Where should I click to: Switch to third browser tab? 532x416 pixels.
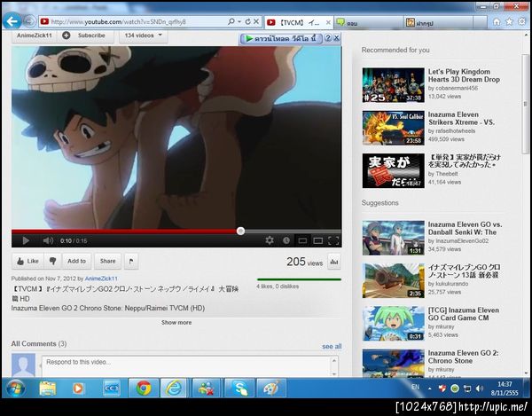tap(438, 23)
